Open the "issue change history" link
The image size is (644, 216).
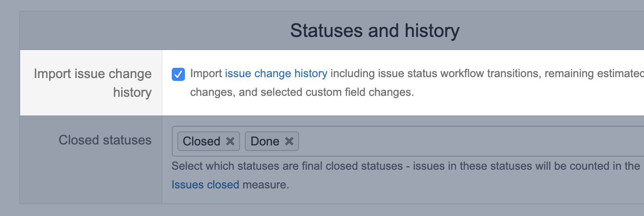pyautogui.click(x=276, y=74)
